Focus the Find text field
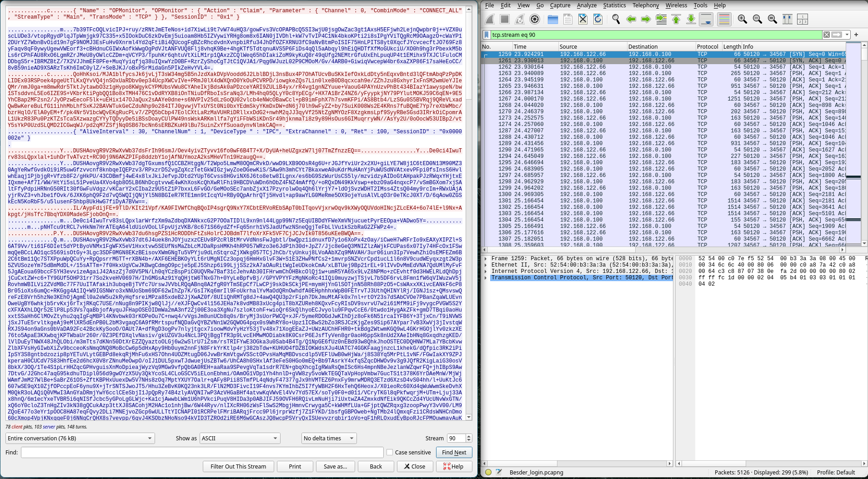 point(202,452)
